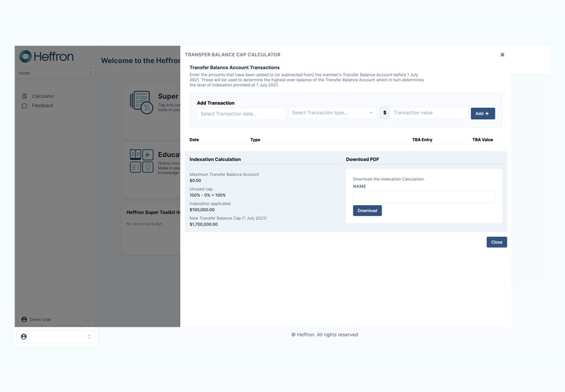Viewport: 565px width, 392px height.
Task: Click the Feedback speech bubble icon
Action: (x=24, y=105)
